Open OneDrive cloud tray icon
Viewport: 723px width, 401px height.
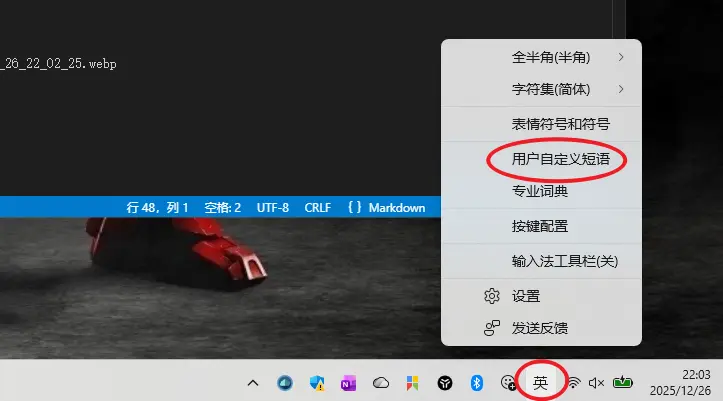pyautogui.click(x=381, y=383)
